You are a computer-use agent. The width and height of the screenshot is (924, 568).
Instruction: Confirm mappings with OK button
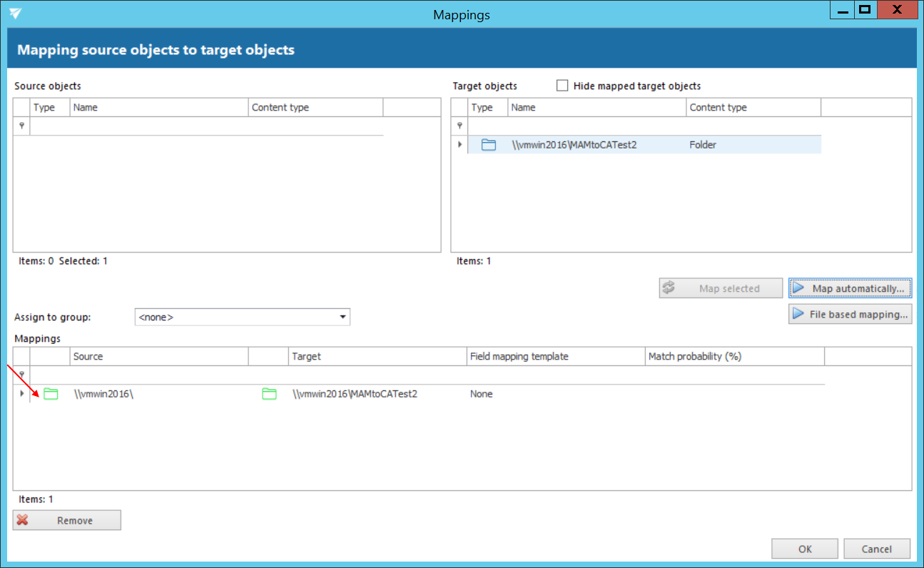[x=804, y=549]
